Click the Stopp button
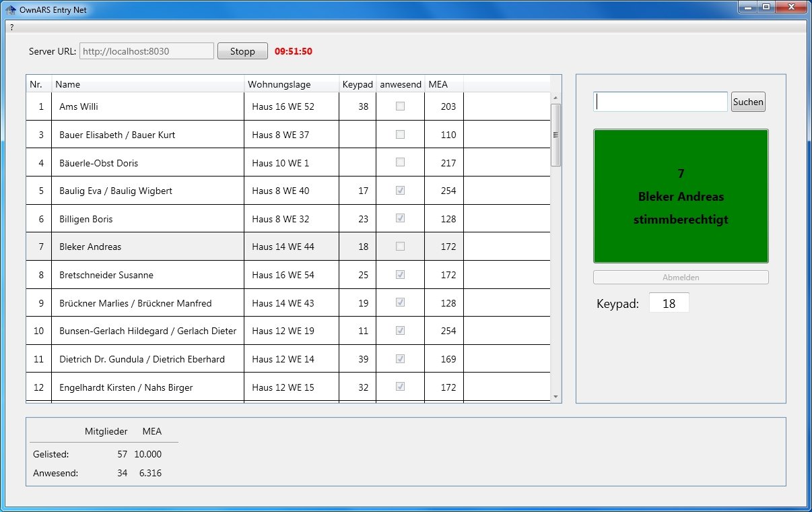The height and width of the screenshot is (512, 812). pos(242,51)
